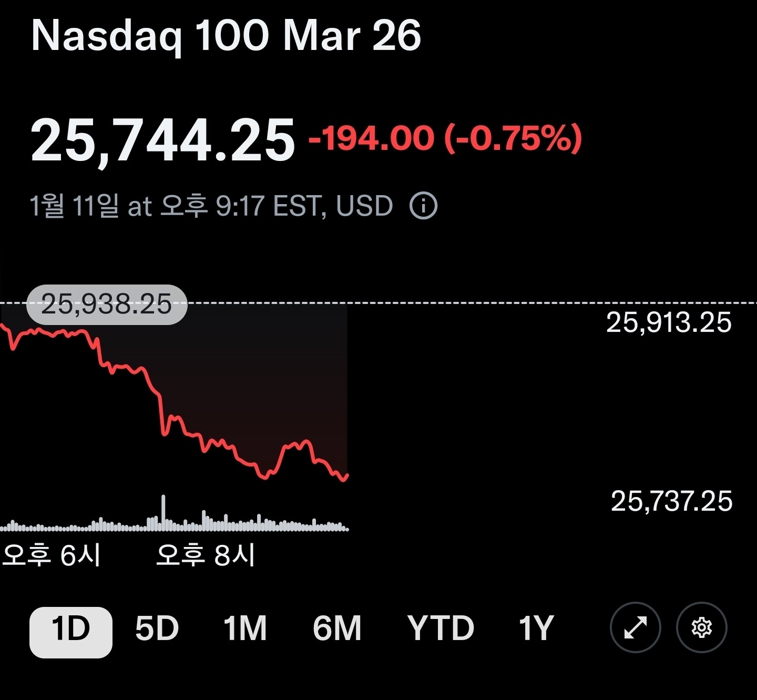Viewport: 757px width, 700px height.
Task: Click the 오후 8시 time axis label
Action: [206, 555]
